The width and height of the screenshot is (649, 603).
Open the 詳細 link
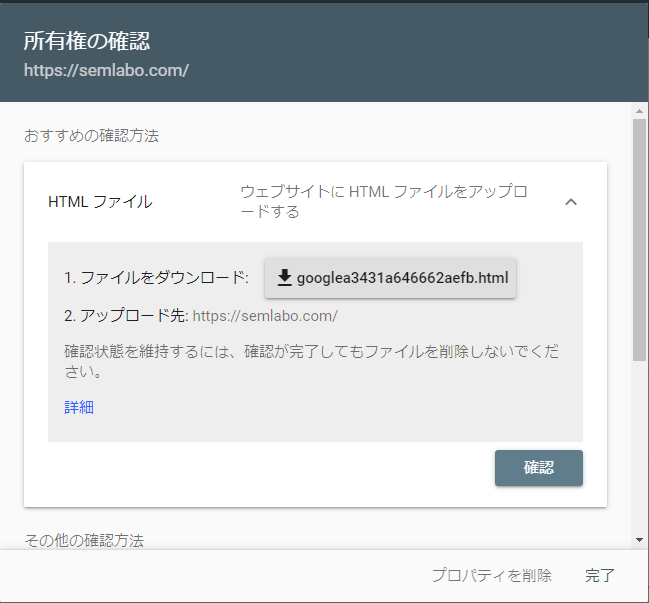click(x=79, y=407)
